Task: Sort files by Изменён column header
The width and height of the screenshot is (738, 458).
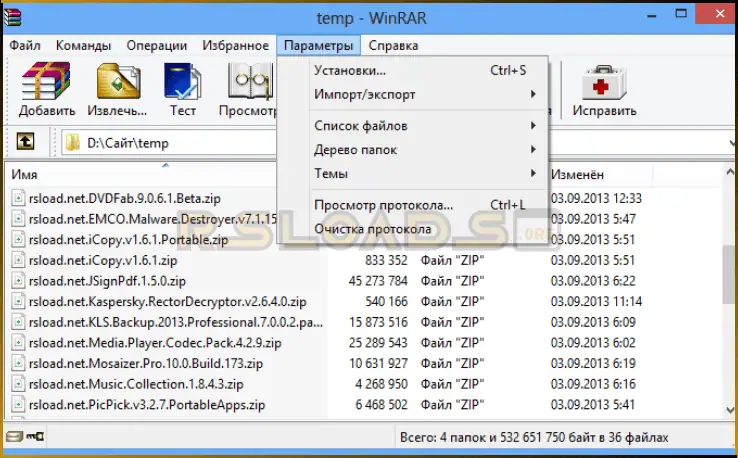Action: point(577,175)
